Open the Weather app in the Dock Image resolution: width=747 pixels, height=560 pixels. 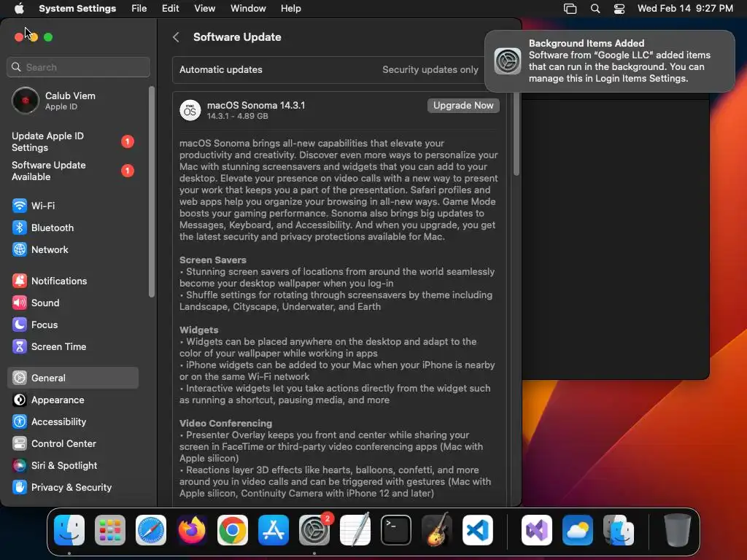click(x=578, y=530)
